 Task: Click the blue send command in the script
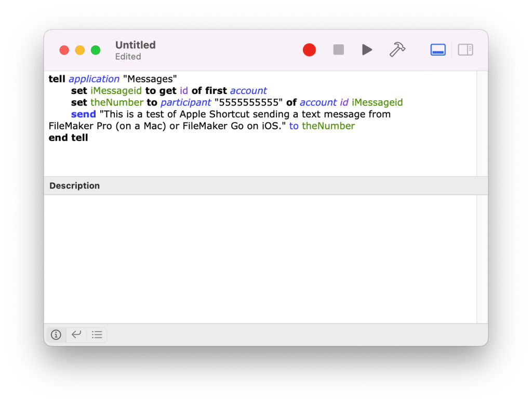coord(83,114)
